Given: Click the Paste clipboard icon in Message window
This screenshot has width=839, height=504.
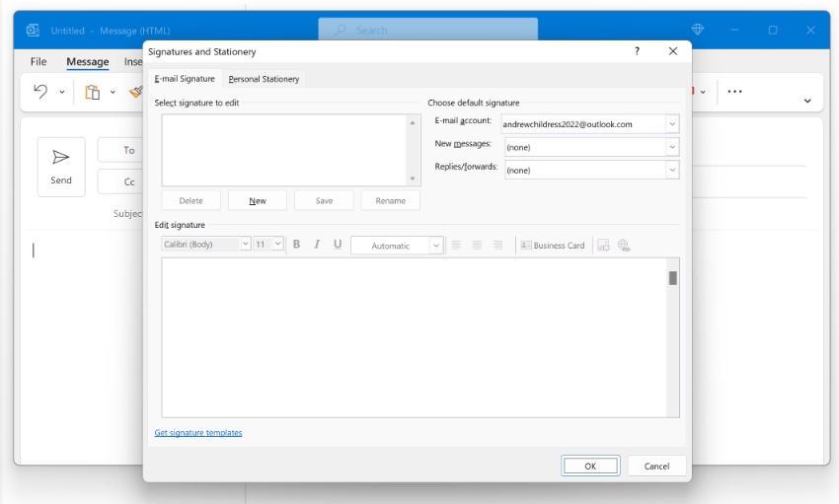Looking at the screenshot, I should (93, 92).
